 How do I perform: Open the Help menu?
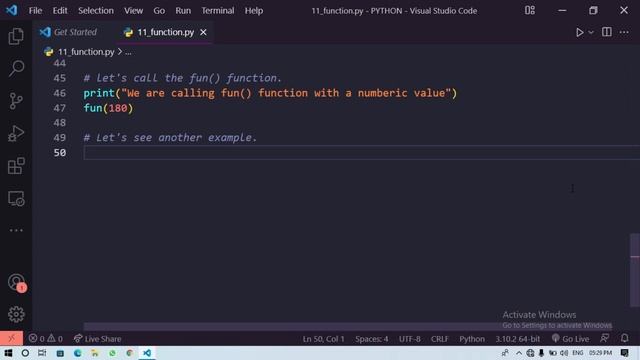[253, 11]
